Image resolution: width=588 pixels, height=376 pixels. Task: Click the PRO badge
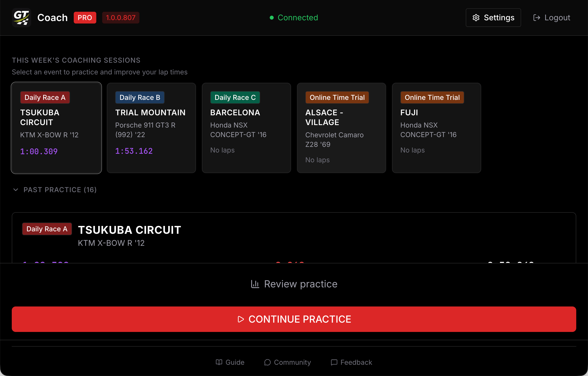point(85,18)
